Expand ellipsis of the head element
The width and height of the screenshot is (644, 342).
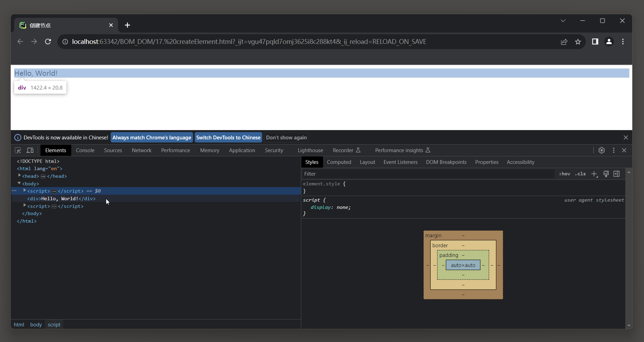tap(43, 176)
